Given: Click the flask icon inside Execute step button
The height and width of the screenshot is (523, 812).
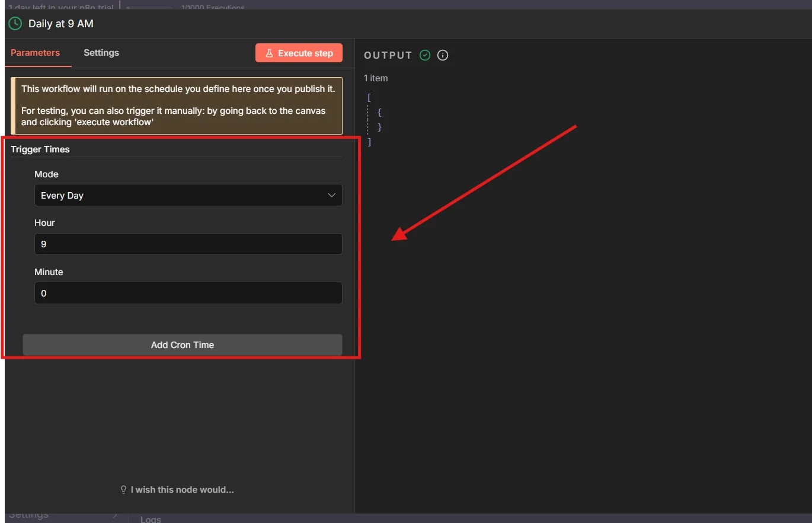Looking at the screenshot, I should pyautogui.click(x=270, y=53).
